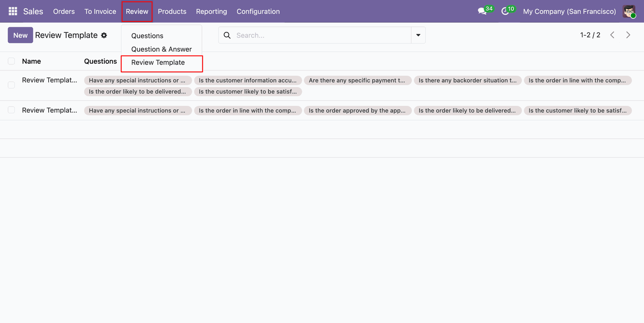This screenshot has width=644, height=323.
Task: Open the second Review Templat... row name
Action: point(50,110)
